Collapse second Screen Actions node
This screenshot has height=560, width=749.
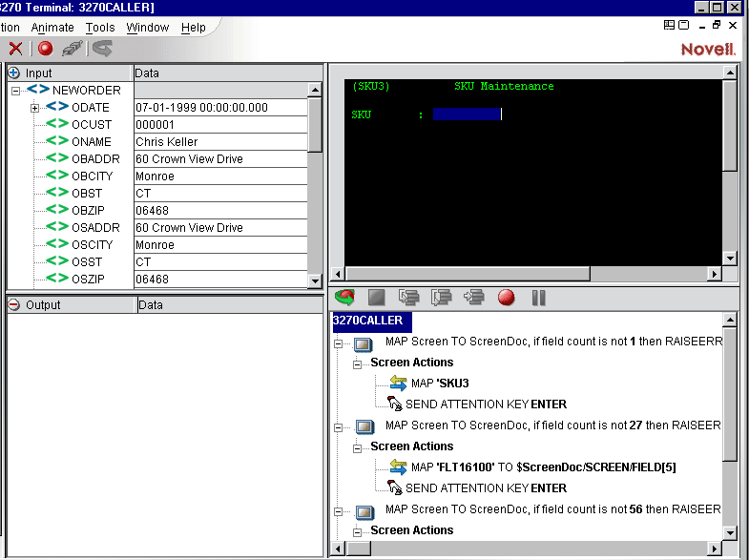point(357,448)
